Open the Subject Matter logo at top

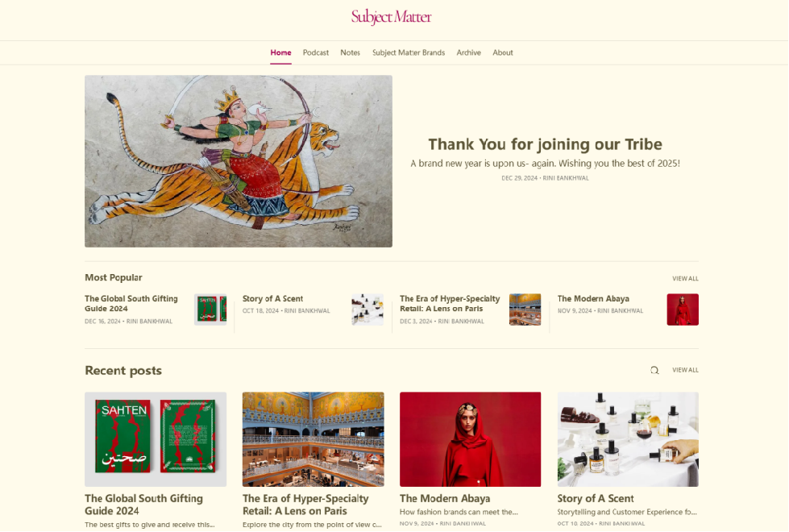coord(391,17)
